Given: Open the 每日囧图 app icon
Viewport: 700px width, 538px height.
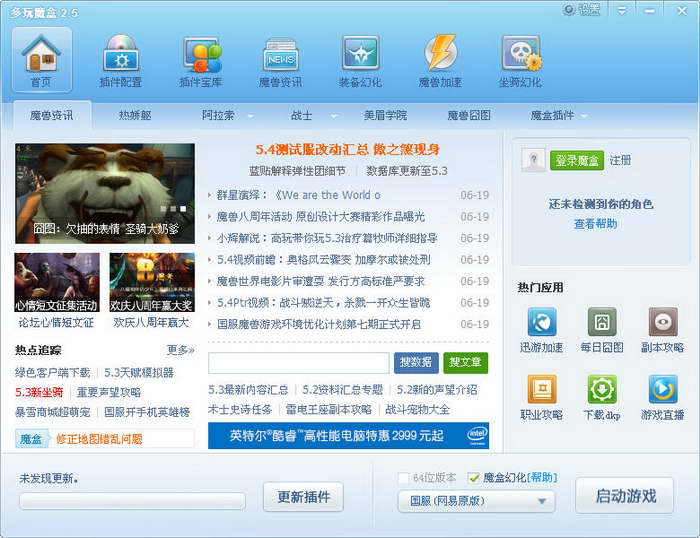Looking at the screenshot, I should pos(602,321).
